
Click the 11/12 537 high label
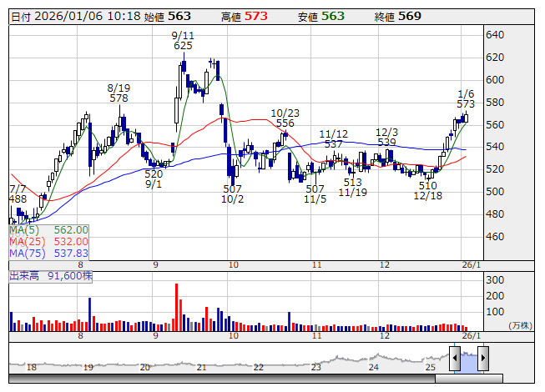333,139
